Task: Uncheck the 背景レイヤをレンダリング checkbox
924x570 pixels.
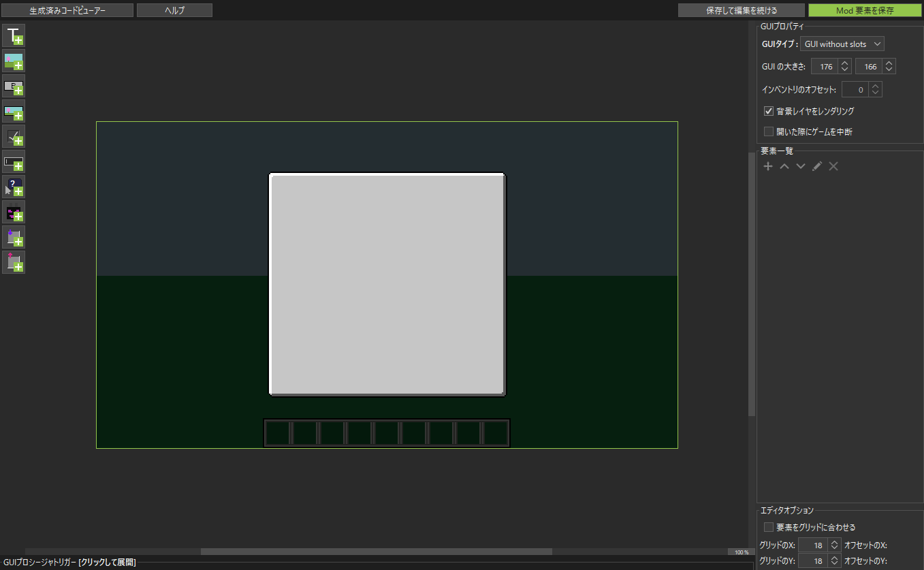Action: click(769, 111)
